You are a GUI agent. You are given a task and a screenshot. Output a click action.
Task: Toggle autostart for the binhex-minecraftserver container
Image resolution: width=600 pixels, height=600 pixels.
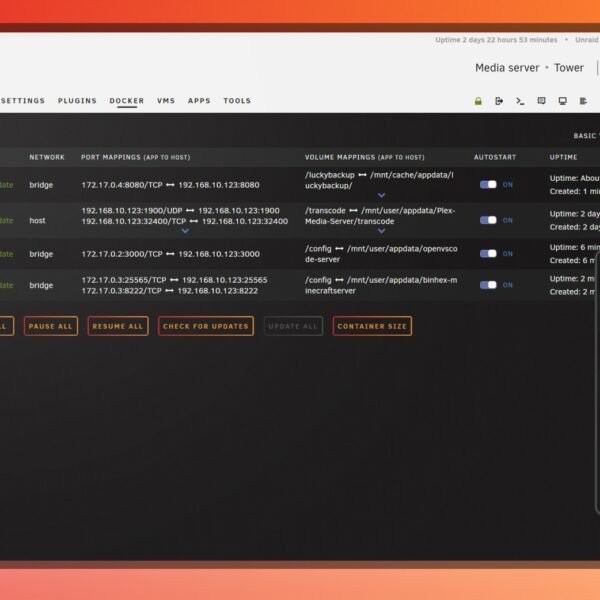coord(488,285)
